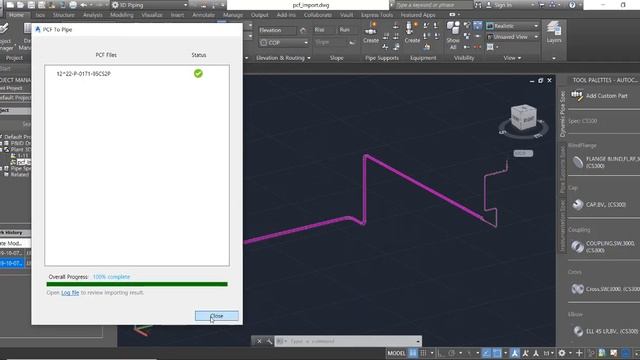Open the Unsaved View dropdown
Image resolution: width=640 pixels, height=360 pixels.
513,37
